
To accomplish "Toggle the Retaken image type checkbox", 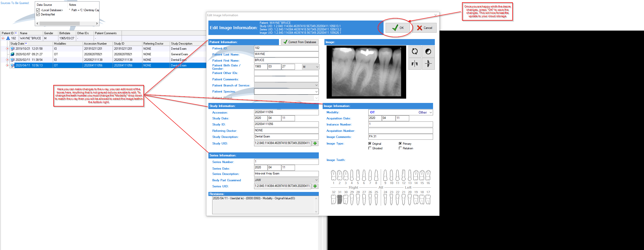I will pyautogui.click(x=400, y=148).
